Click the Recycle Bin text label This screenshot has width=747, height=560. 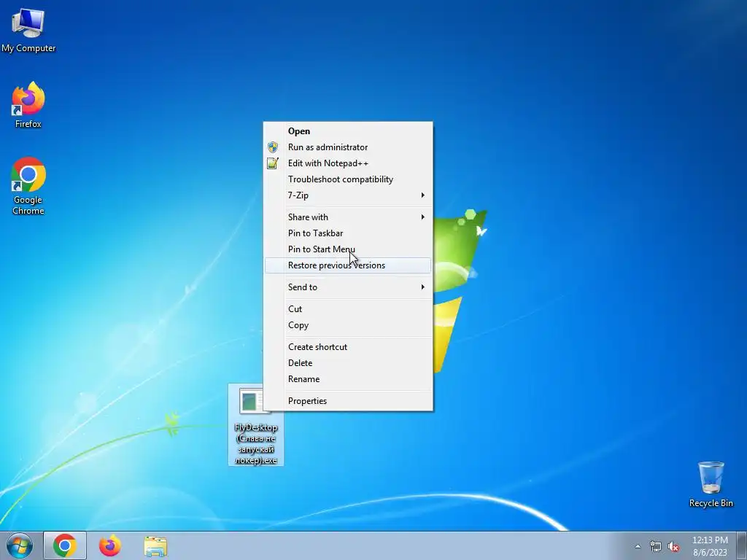(711, 503)
